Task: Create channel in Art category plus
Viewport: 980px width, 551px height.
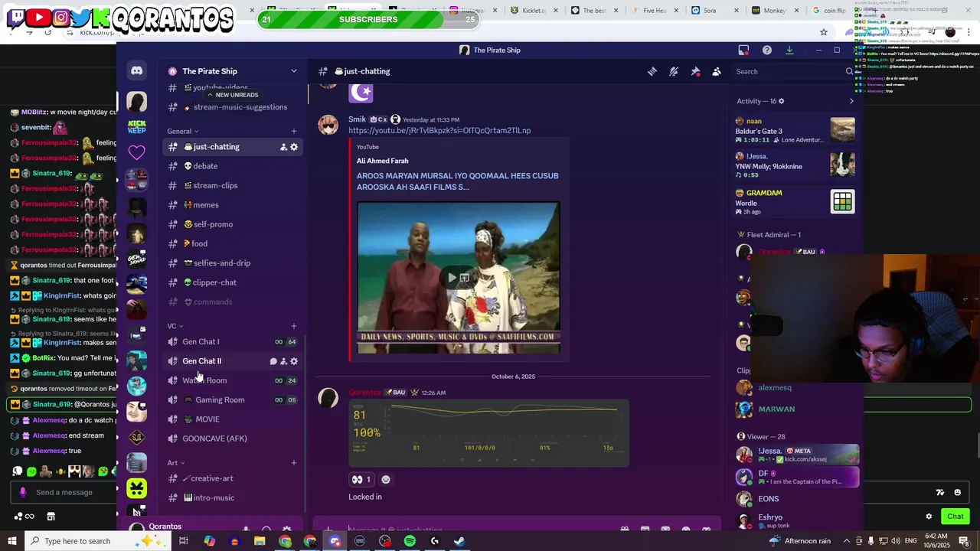Action: coord(293,463)
